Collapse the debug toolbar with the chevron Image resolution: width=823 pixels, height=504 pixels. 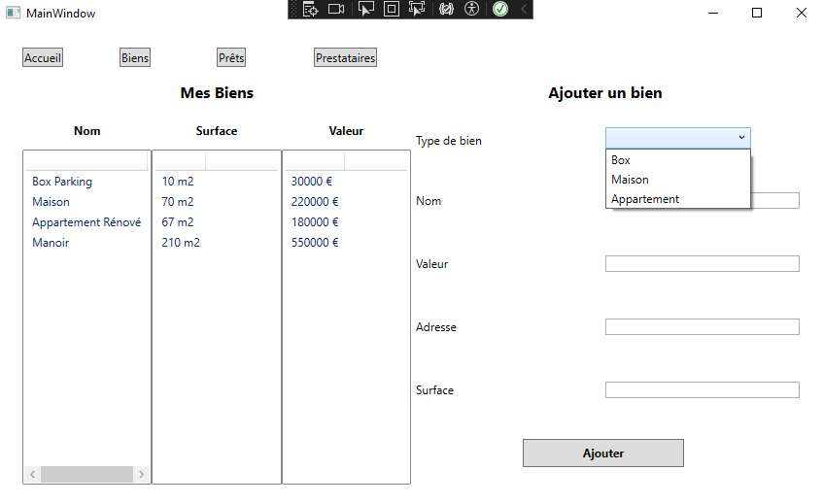coord(524,9)
